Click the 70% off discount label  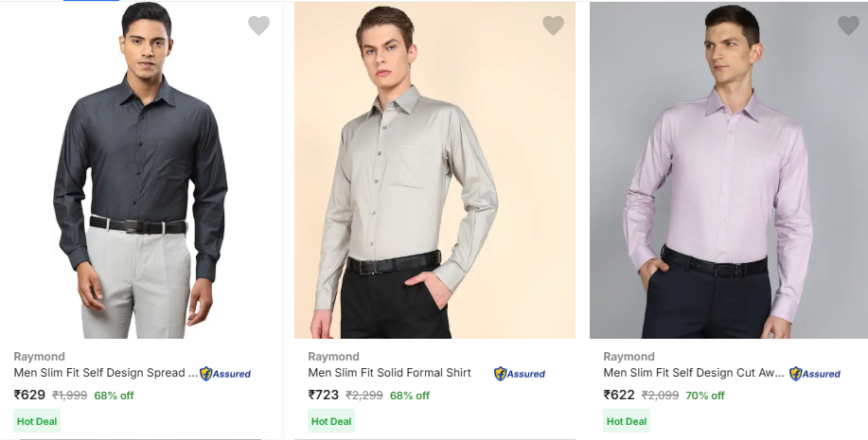tap(705, 396)
